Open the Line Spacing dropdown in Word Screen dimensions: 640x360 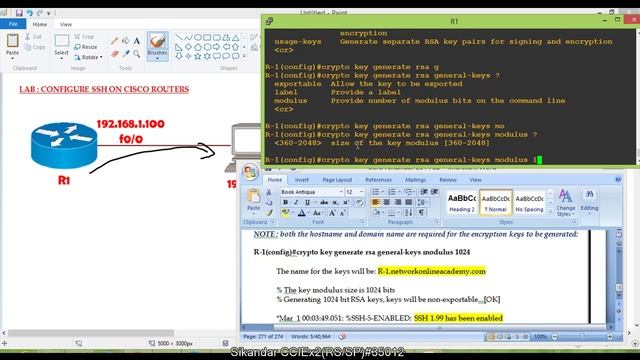click(x=422, y=202)
